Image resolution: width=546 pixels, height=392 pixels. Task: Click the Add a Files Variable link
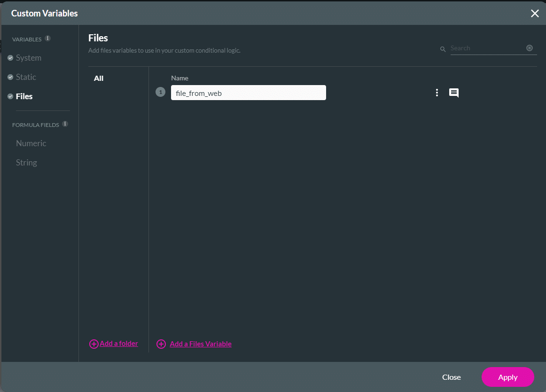tap(201, 344)
